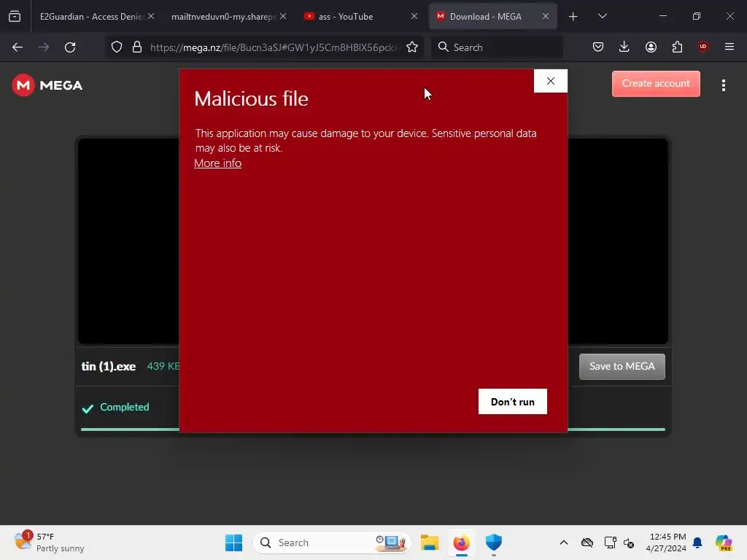Screen dimensions: 747x560
Task: Click the Firefox View icon
Action: coord(15,17)
